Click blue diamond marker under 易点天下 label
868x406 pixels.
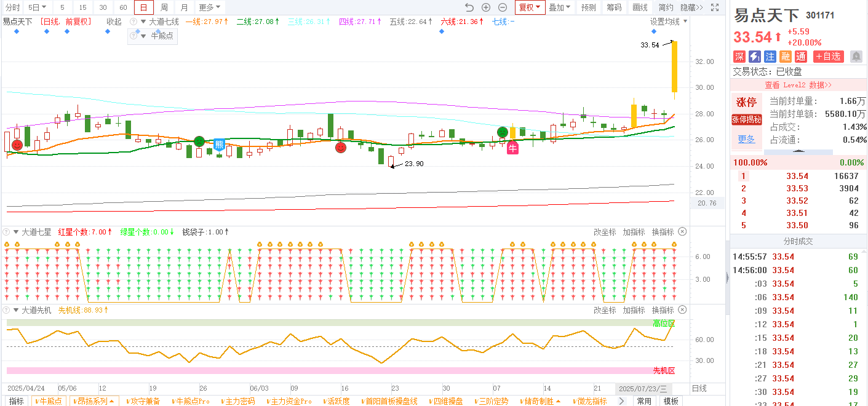point(16,31)
